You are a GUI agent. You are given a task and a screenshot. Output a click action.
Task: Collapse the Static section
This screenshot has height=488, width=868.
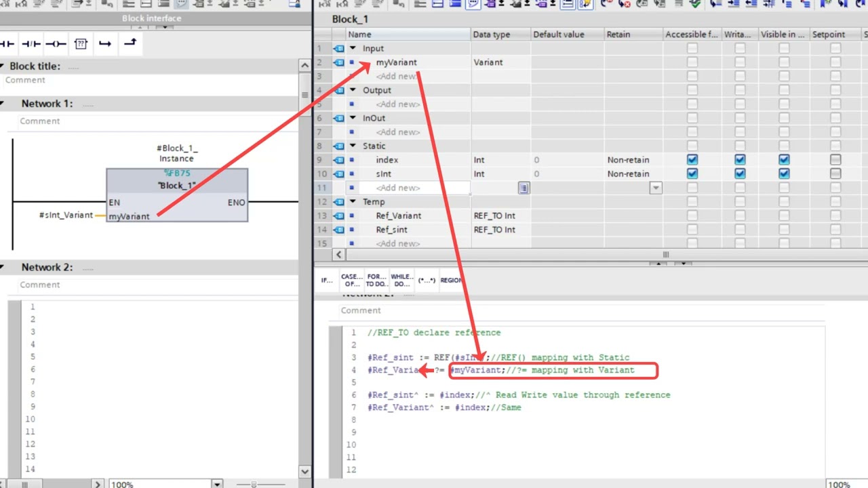[353, 146]
